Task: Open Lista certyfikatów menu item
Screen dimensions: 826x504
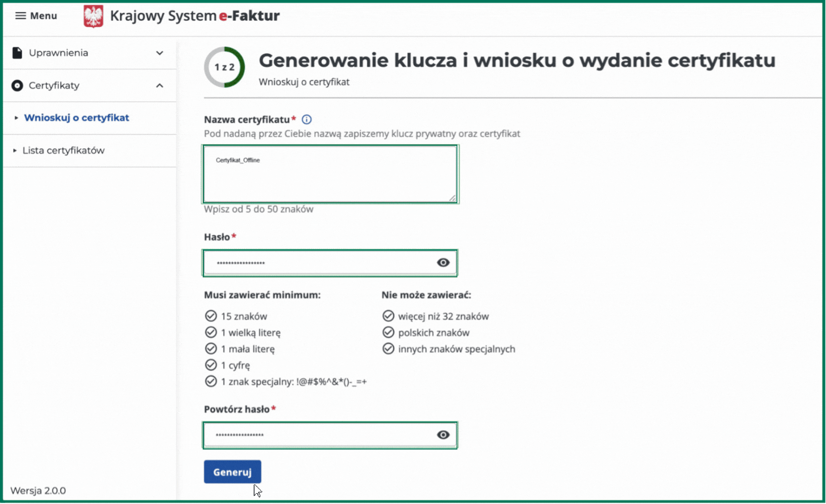Action: pos(63,150)
